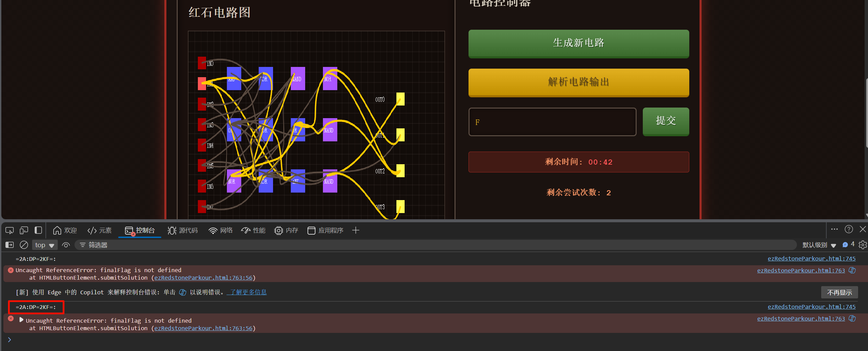
Task: Toggle device emulation mode icon
Action: point(24,230)
